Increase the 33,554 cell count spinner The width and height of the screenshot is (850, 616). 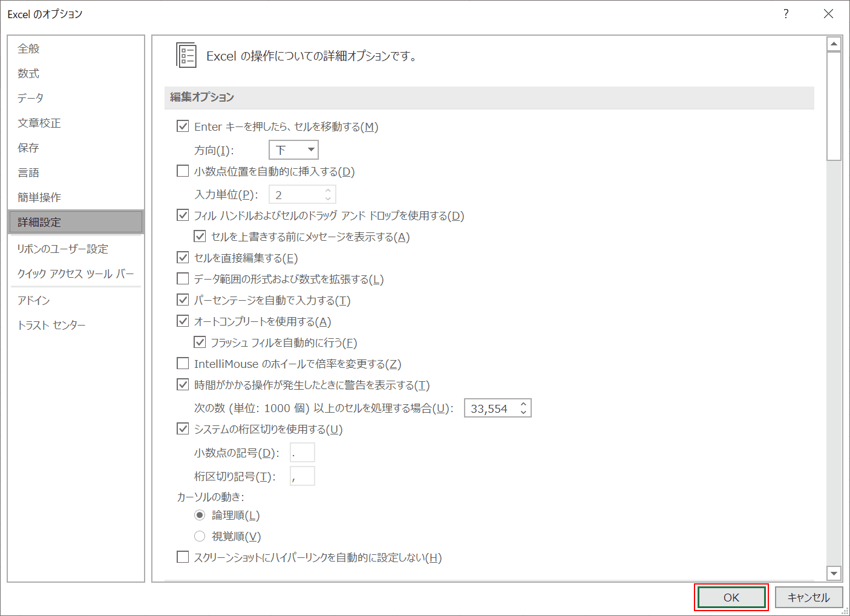(523, 404)
